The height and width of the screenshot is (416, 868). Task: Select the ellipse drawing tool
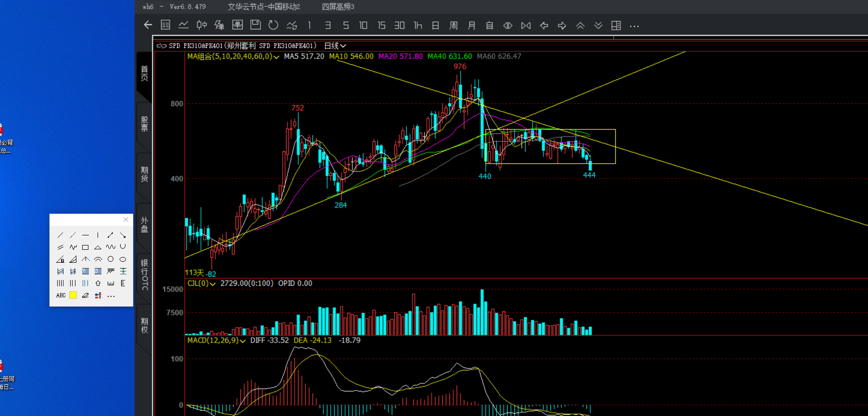[x=123, y=259]
